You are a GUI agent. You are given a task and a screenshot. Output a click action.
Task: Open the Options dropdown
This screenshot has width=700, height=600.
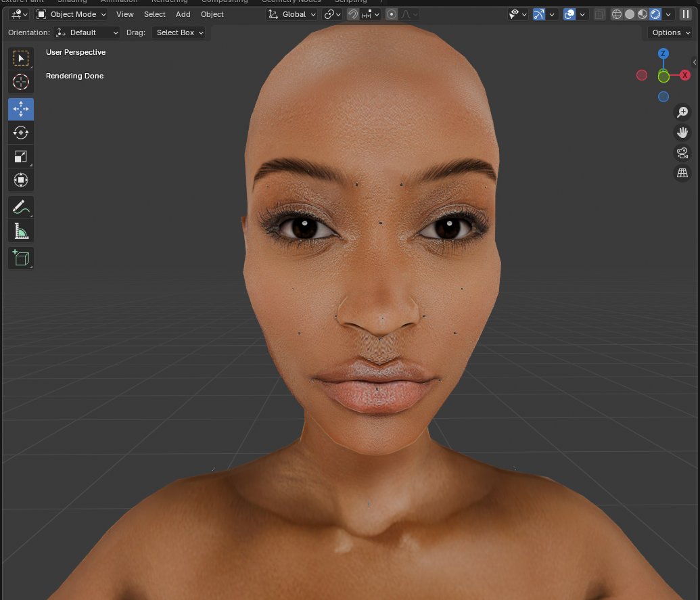coord(670,32)
